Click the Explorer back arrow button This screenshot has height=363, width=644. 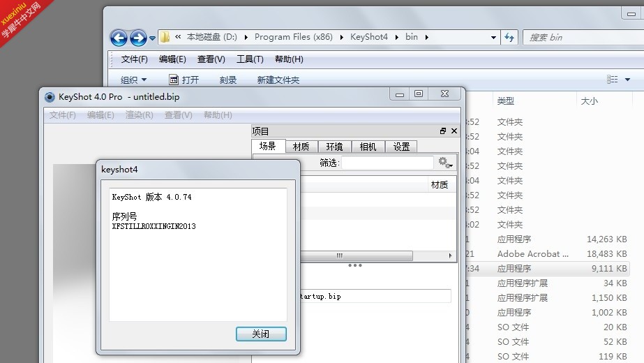[x=119, y=38]
